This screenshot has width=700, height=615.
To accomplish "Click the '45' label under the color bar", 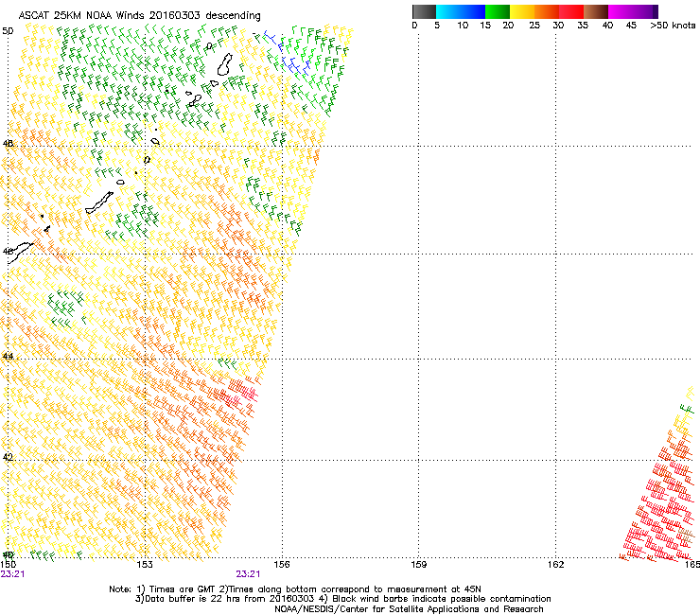I will click(631, 25).
